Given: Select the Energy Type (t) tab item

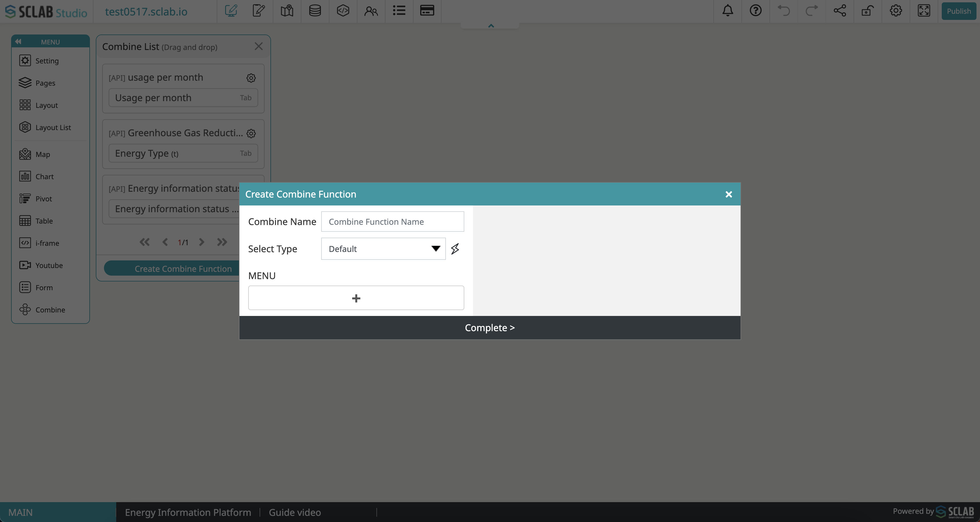Looking at the screenshot, I should point(183,153).
